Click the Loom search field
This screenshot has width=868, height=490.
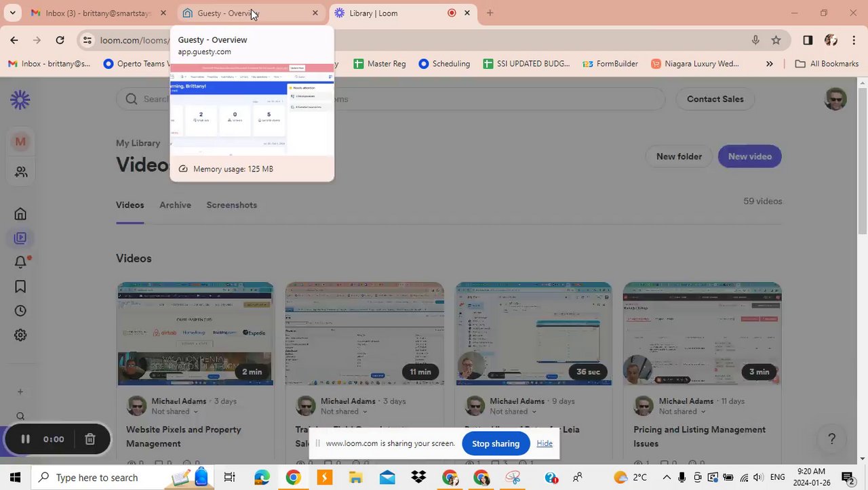391,99
